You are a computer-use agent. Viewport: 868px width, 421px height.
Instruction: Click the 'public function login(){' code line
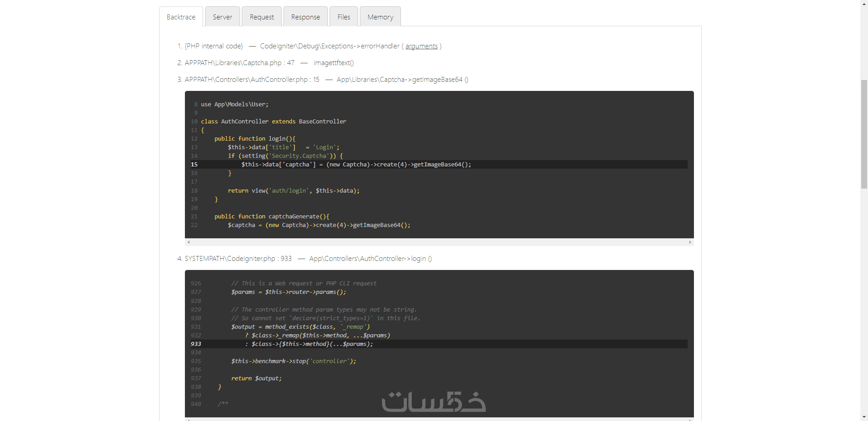coord(255,139)
